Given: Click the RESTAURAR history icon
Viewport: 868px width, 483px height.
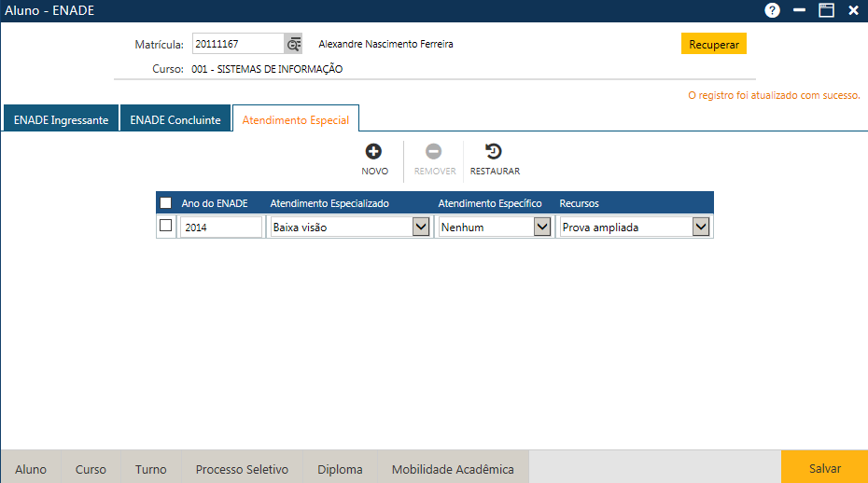Looking at the screenshot, I should (x=494, y=152).
